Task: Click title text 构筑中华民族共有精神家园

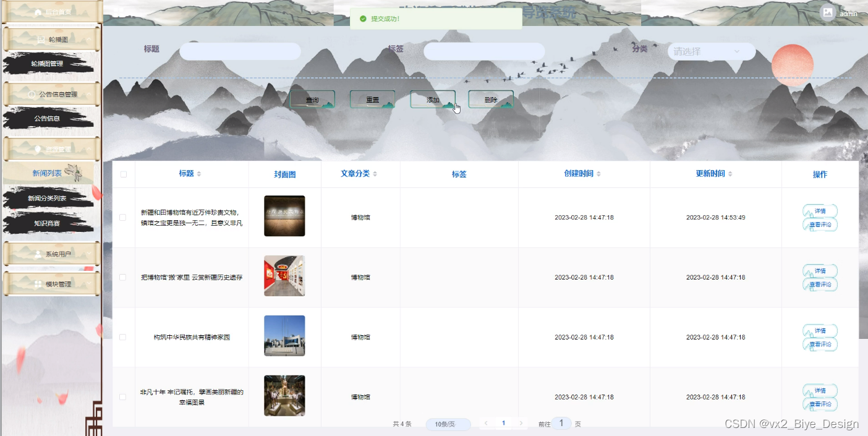Action: coord(192,338)
